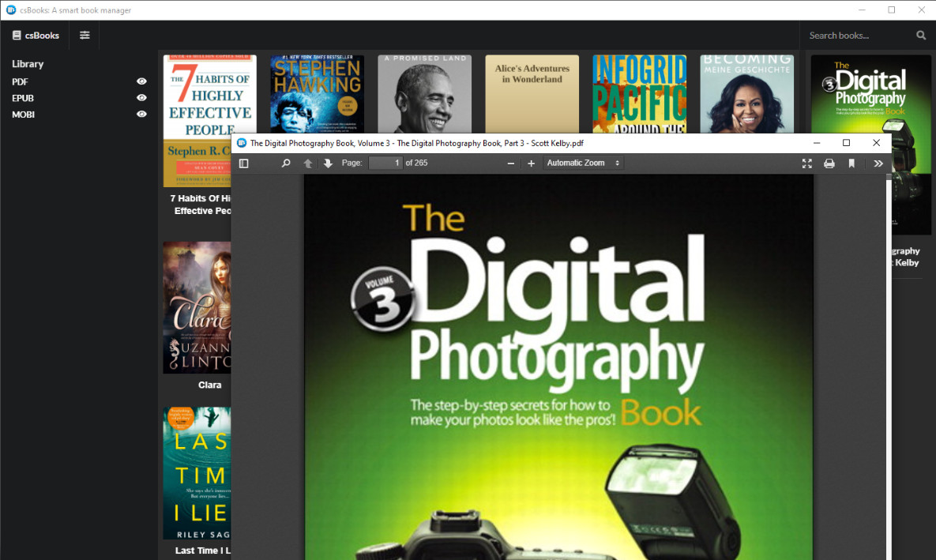
Task: Close the Digital Photography PDF window
Action: pos(876,143)
